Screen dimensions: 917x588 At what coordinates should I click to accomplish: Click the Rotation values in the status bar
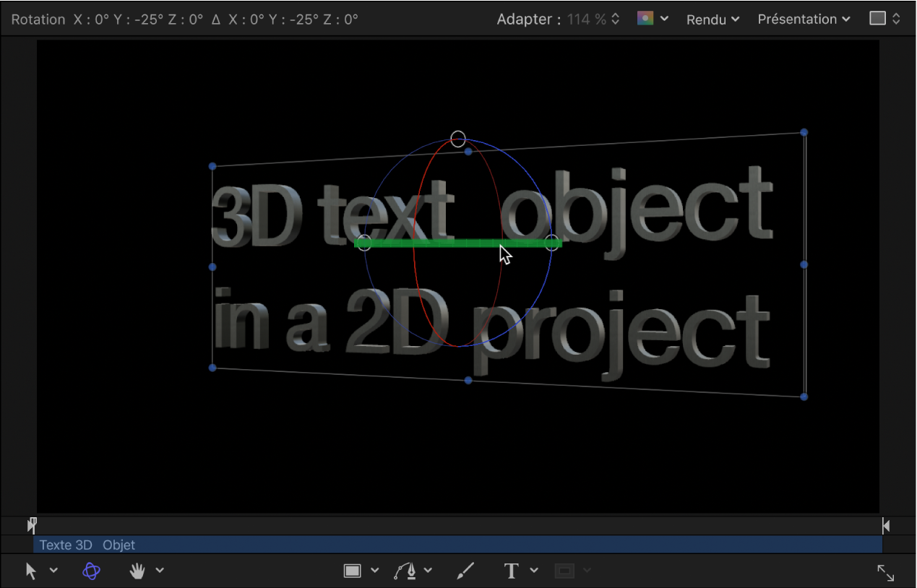point(181,19)
